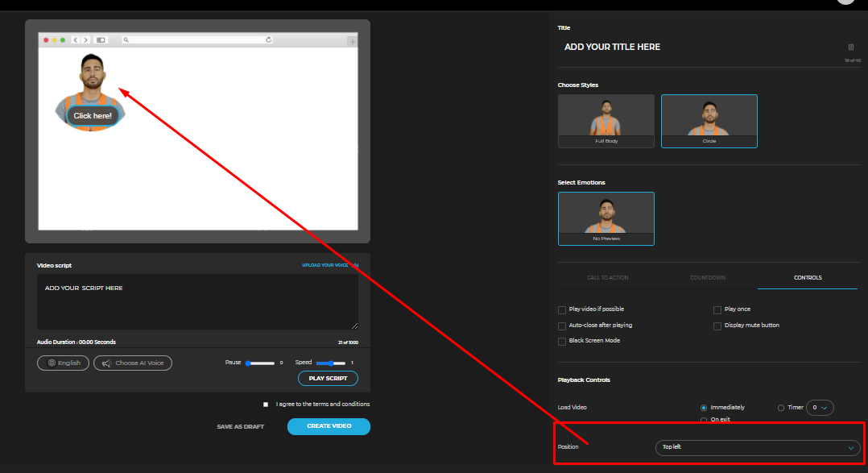This screenshot has height=473, width=868.
Task: Turn on Black Screen Mode
Action: click(x=562, y=341)
